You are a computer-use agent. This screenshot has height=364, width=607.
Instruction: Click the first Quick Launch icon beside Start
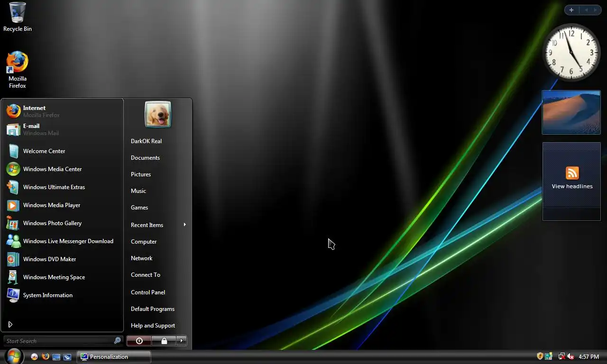(x=34, y=357)
